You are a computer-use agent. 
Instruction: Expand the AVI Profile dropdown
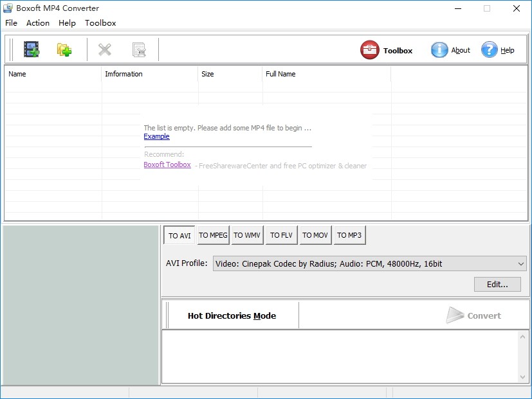click(521, 263)
